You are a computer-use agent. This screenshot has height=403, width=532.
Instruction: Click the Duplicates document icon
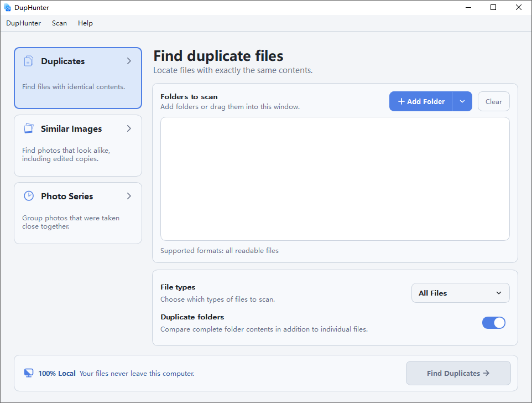tap(29, 61)
